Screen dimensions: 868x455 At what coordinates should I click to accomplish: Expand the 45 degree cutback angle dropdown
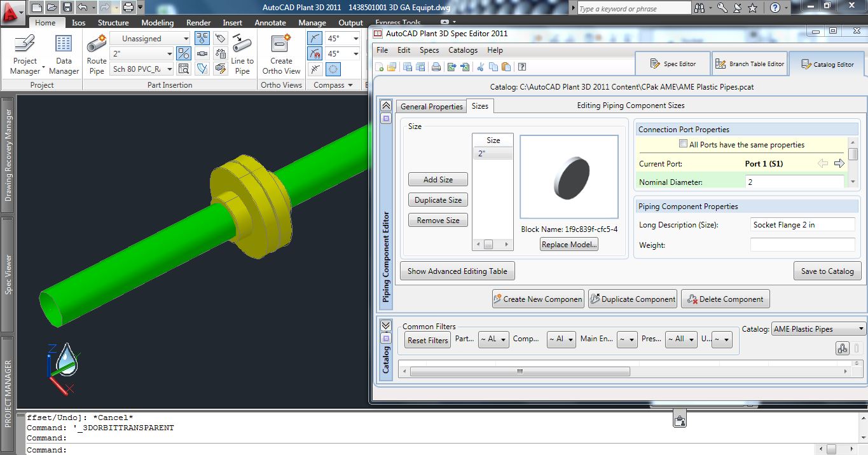tap(355, 38)
